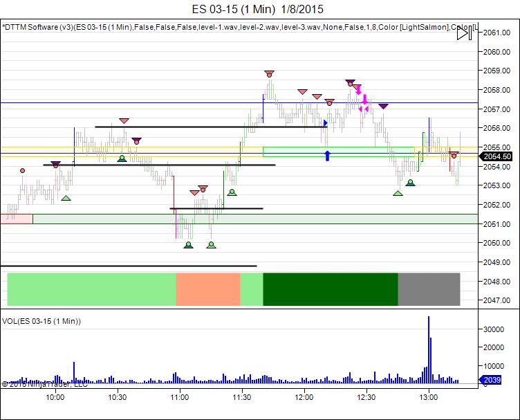Click the 2061.00 price axis label
This screenshot has width=520, height=420.
click(496, 33)
